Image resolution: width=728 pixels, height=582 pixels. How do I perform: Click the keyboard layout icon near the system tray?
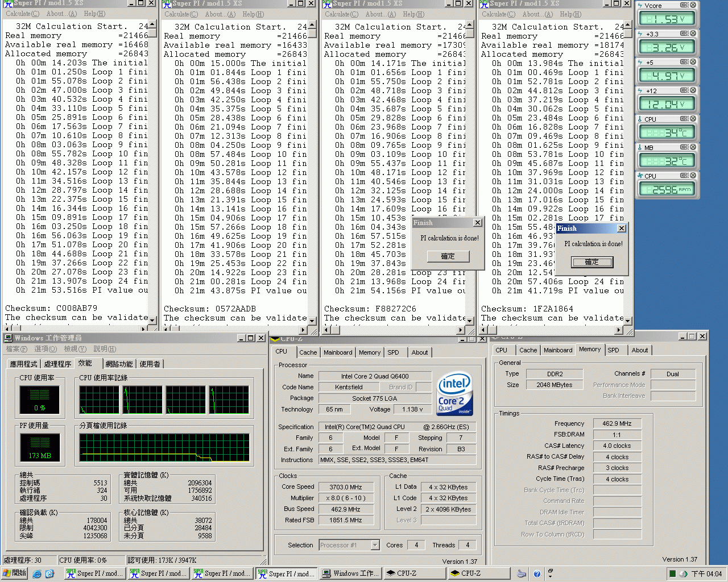[x=521, y=573]
